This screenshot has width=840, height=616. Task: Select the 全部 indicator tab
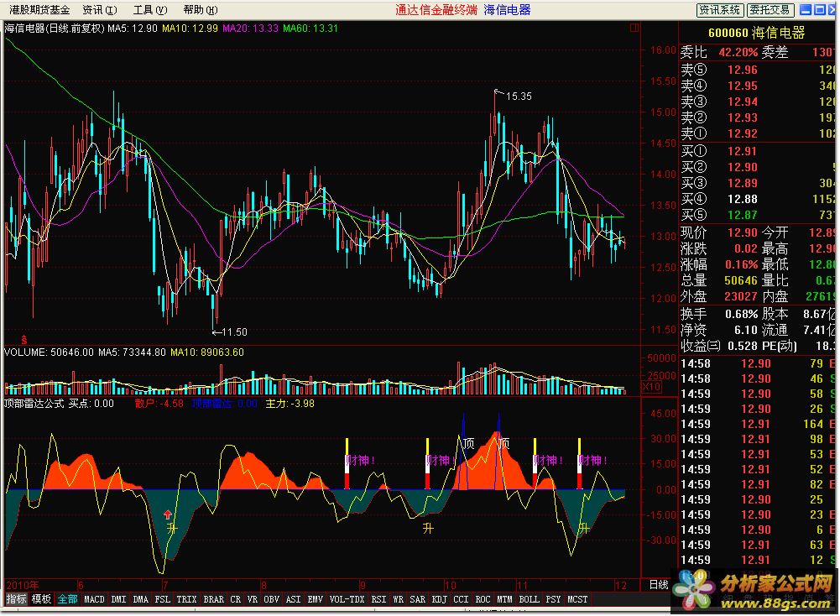pos(67,599)
